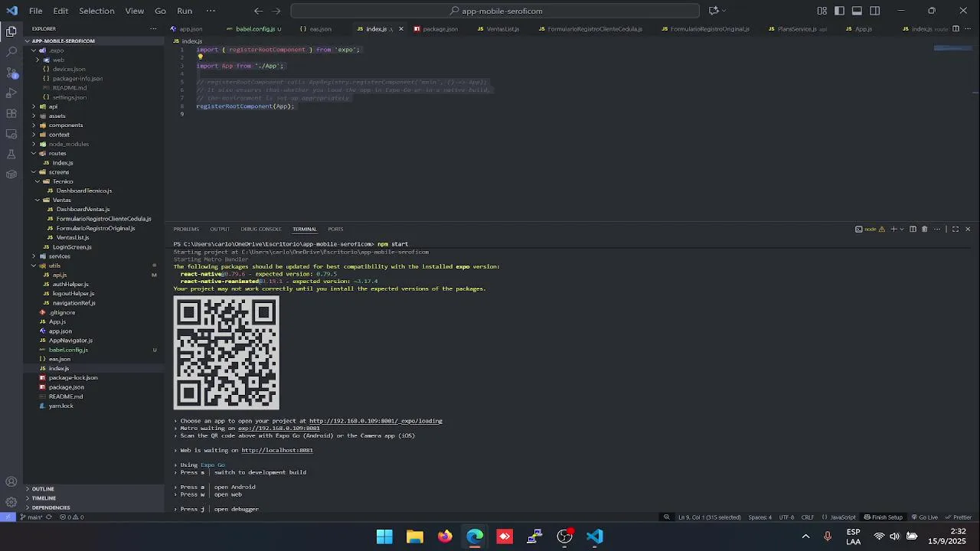This screenshot has height=551, width=980.
Task: Switch to the PROBLEMS panel tab
Action: click(x=186, y=229)
